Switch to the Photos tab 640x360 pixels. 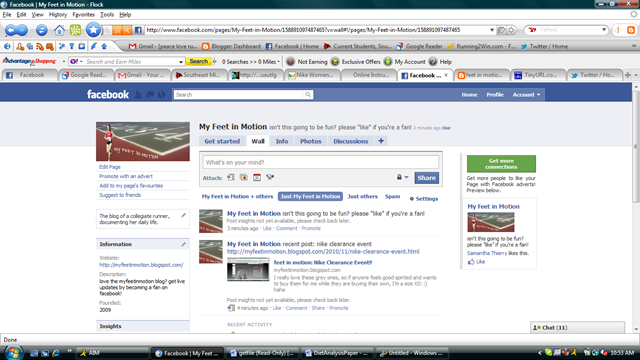(x=311, y=141)
